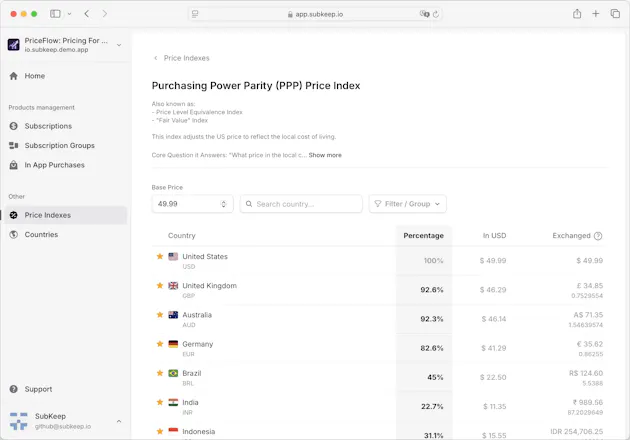630x440 pixels.
Task: Expand the SubKeep account menu chevron
Action: (119, 421)
